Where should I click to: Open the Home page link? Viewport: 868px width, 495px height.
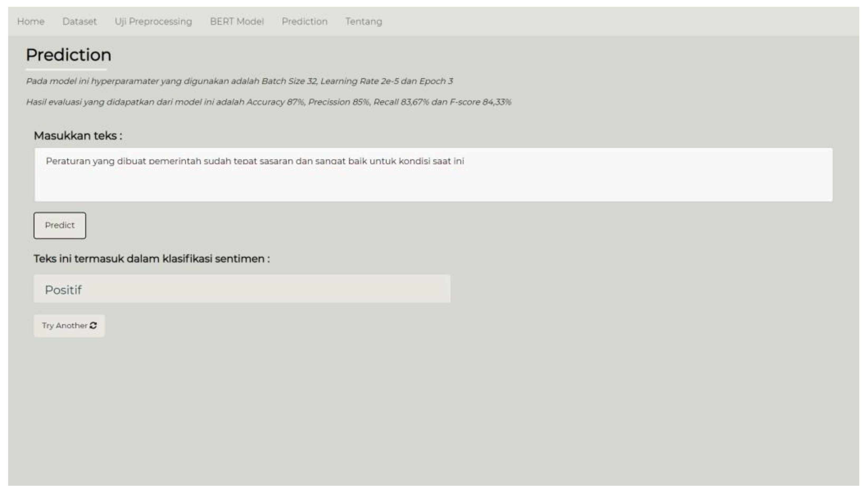31,21
